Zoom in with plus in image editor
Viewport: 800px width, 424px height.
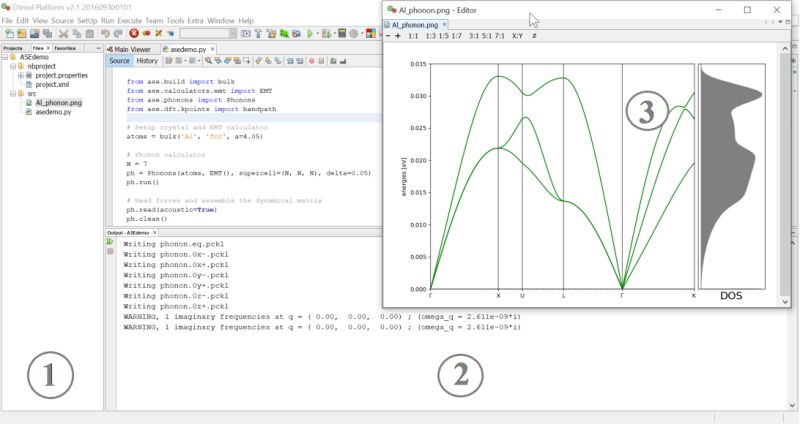click(398, 36)
